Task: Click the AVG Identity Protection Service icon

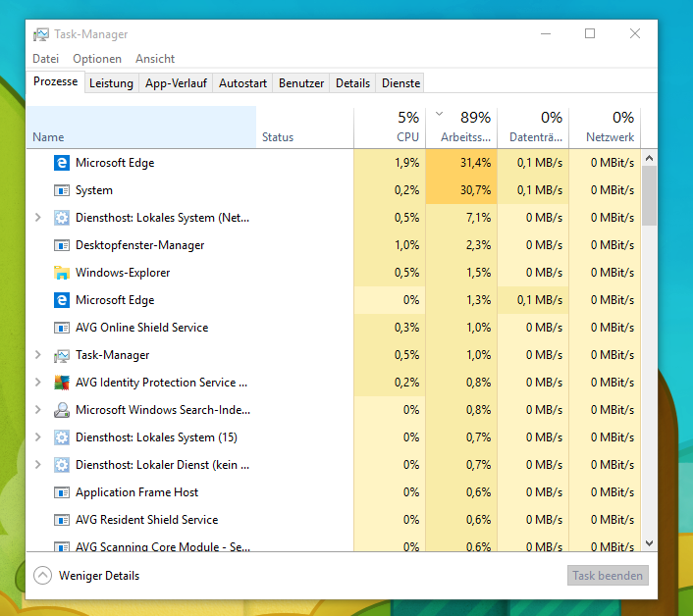Action: 62,383
